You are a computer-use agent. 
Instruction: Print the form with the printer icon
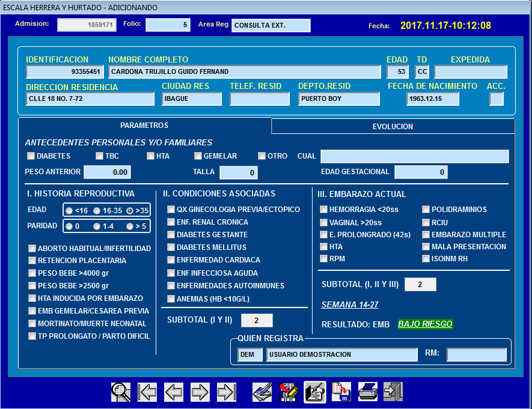368,392
